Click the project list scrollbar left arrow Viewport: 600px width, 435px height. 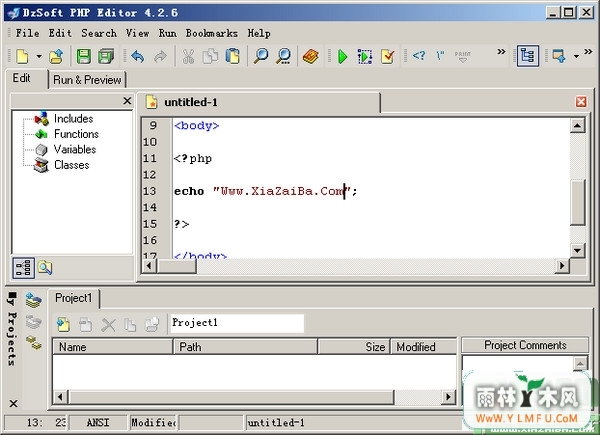click(x=60, y=397)
